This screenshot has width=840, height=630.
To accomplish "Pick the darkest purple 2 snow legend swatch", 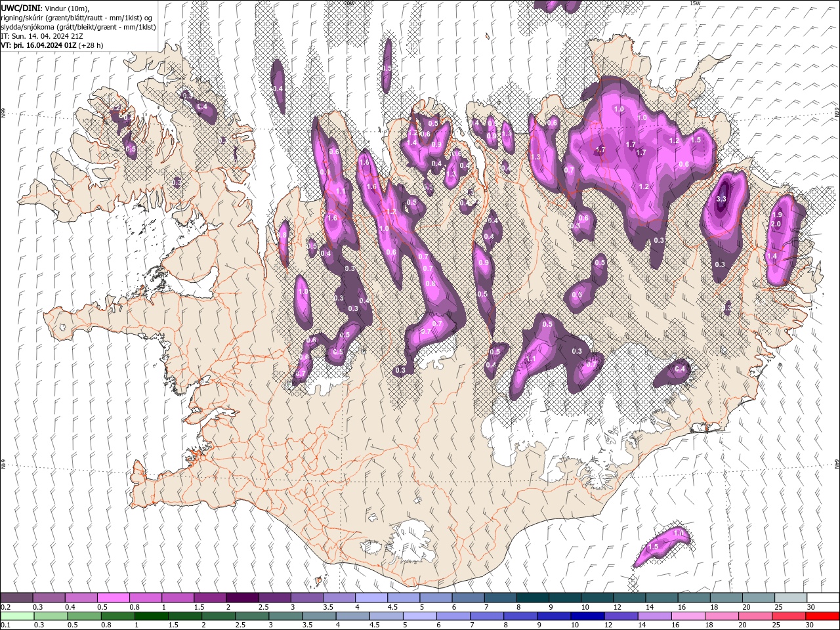I will click(x=242, y=598).
